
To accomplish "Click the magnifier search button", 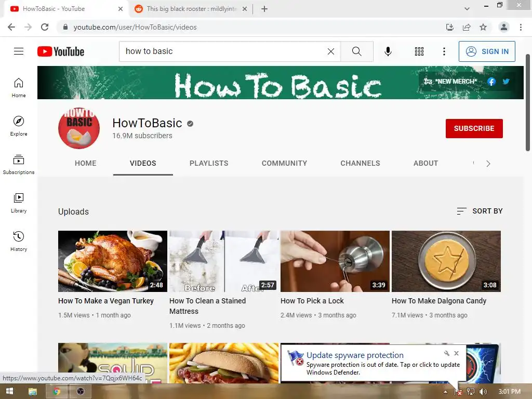I will (356, 51).
